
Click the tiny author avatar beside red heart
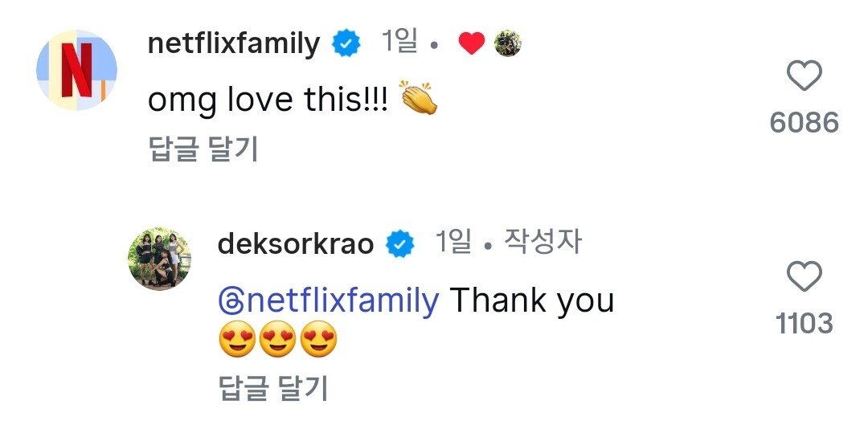507,44
